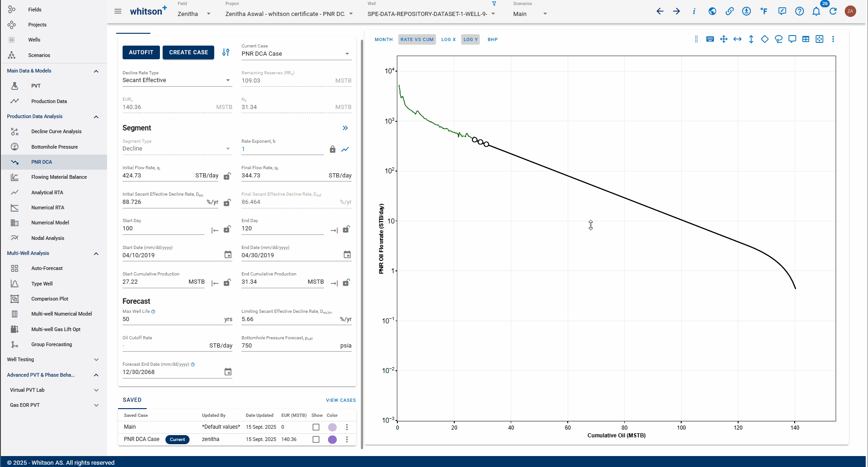Expand the Well Testing section
Image resolution: width=868 pixels, height=467 pixels.
tap(53, 360)
